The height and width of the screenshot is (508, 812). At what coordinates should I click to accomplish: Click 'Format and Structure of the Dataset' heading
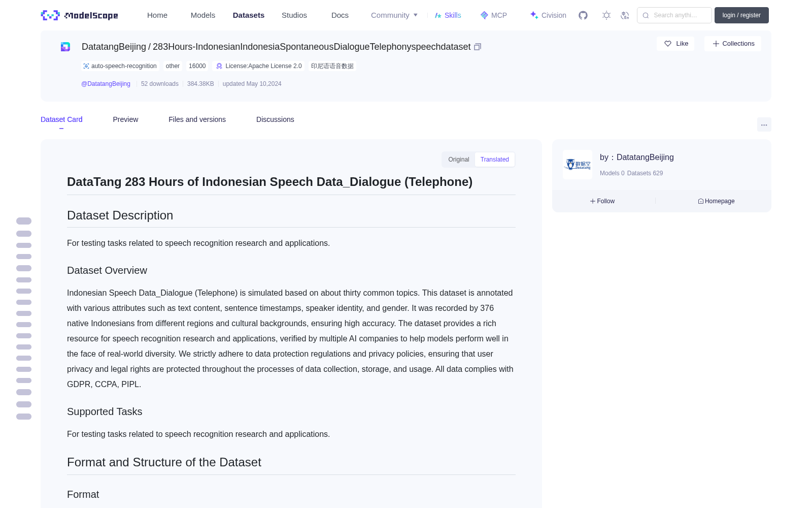[164, 462]
